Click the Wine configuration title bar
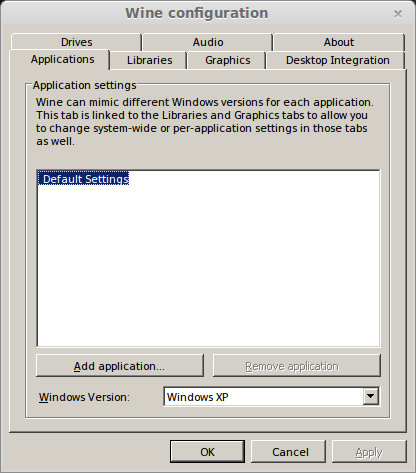 click(x=197, y=13)
